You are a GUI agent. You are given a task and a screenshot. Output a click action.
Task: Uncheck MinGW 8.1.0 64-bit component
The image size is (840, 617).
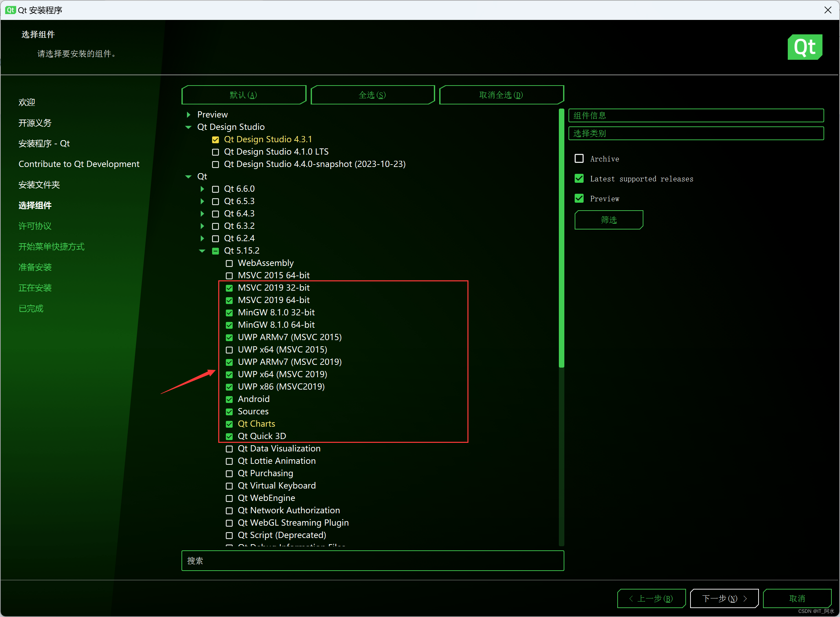click(x=229, y=325)
